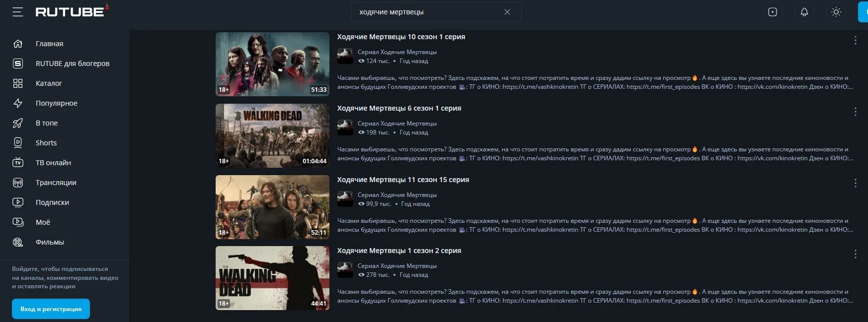Open channel name under 1 сезон 2 серия
This screenshot has height=322, width=868.
pos(397,266)
